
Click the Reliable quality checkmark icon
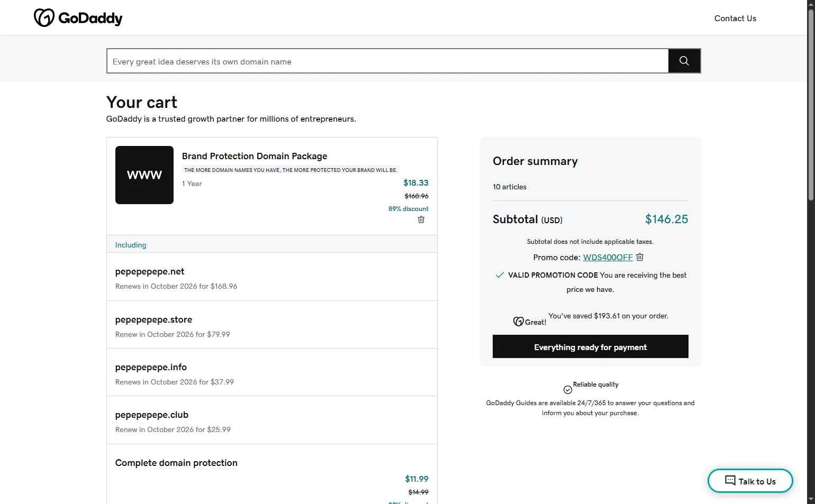tap(568, 390)
